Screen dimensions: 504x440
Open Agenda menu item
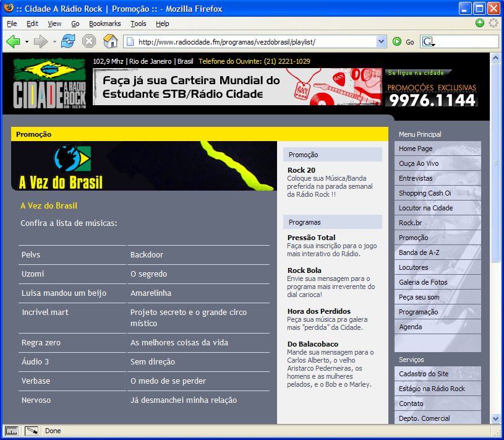[437, 327]
